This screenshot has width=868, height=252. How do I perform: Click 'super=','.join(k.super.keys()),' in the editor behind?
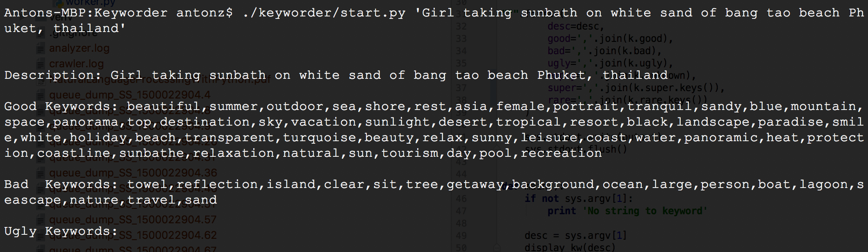(636, 88)
